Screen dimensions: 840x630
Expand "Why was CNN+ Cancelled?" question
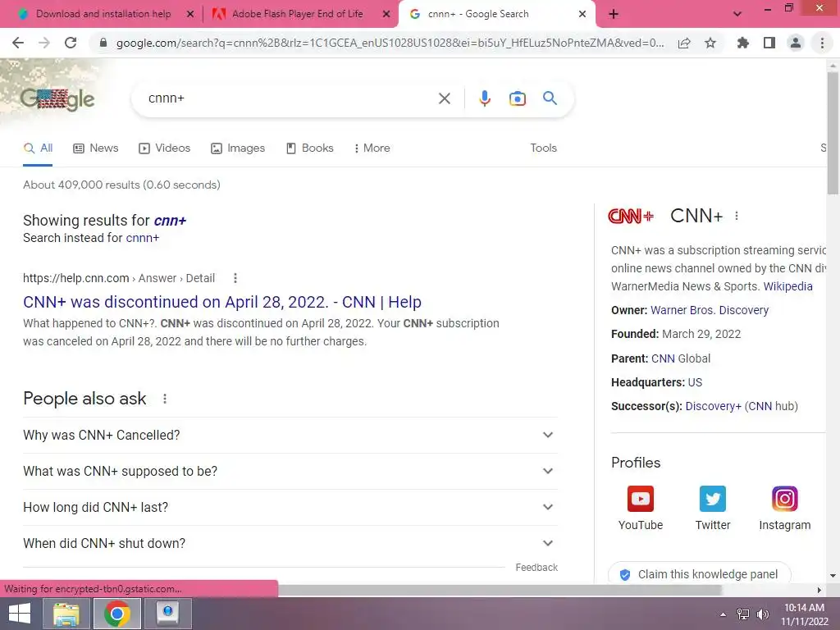point(290,435)
